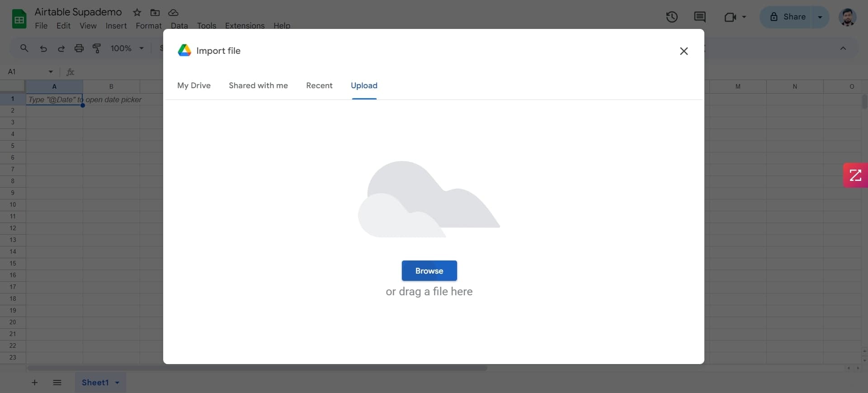Image resolution: width=868 pixels, height=393 pixels.
Task: Open the Tools menu
Action: (207, 26)
